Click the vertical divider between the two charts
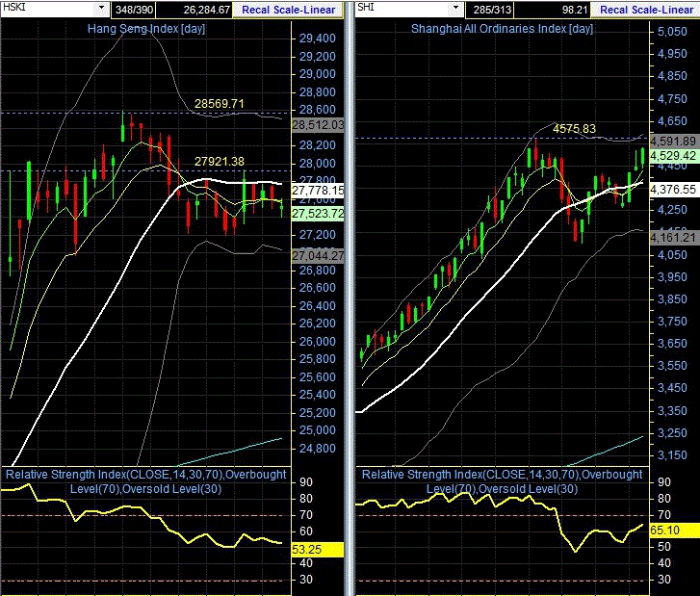Image resolution: width=700 pixels, height=596 pixels. pos(350,298)
